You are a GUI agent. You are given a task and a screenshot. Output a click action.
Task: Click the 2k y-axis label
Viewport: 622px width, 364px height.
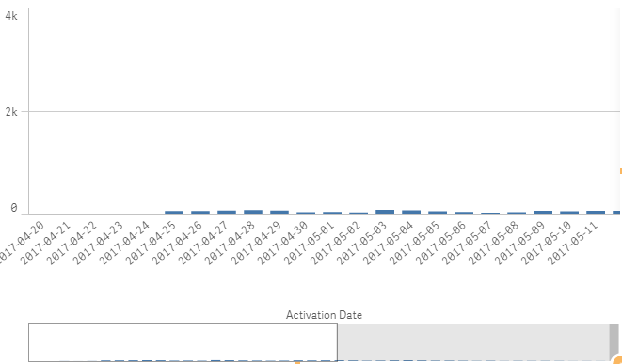click(11, 112)
